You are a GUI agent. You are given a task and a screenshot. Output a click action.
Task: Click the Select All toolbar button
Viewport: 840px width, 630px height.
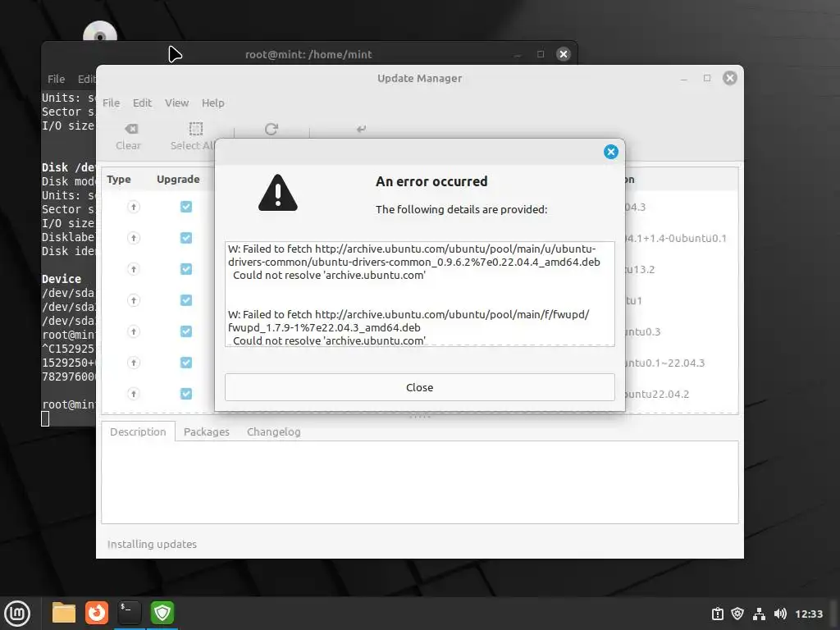(x=193, y=137)
